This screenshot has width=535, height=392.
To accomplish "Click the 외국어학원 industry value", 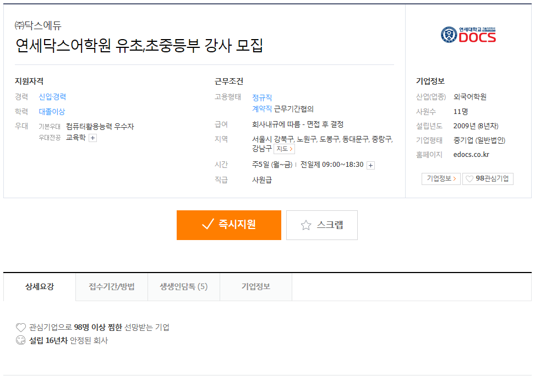I will [x=470, y=97].
